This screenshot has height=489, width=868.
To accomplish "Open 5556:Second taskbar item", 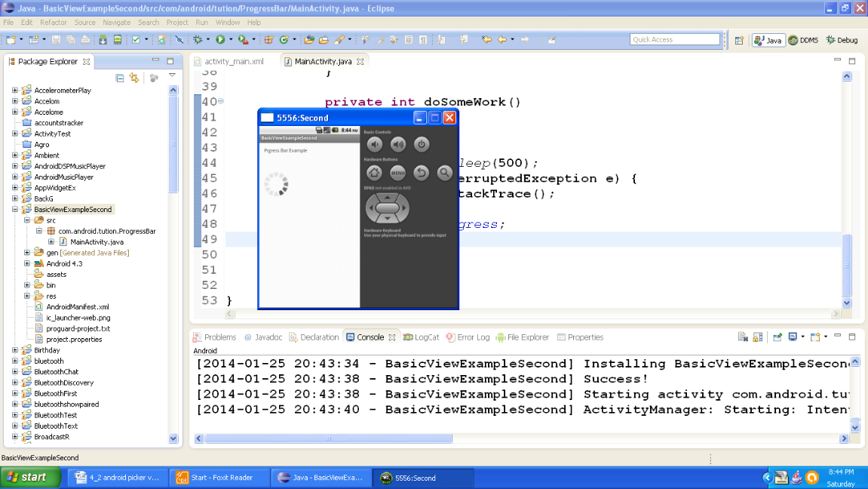I will tap(425, 478).
